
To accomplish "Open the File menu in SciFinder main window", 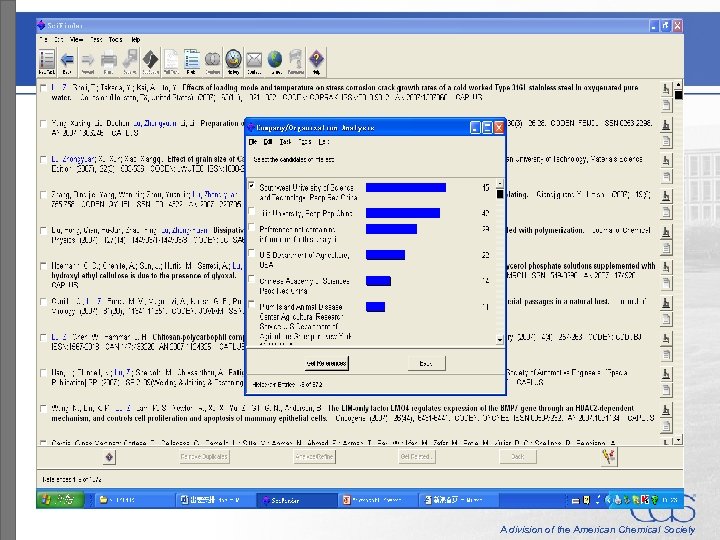I will point(44,40).
